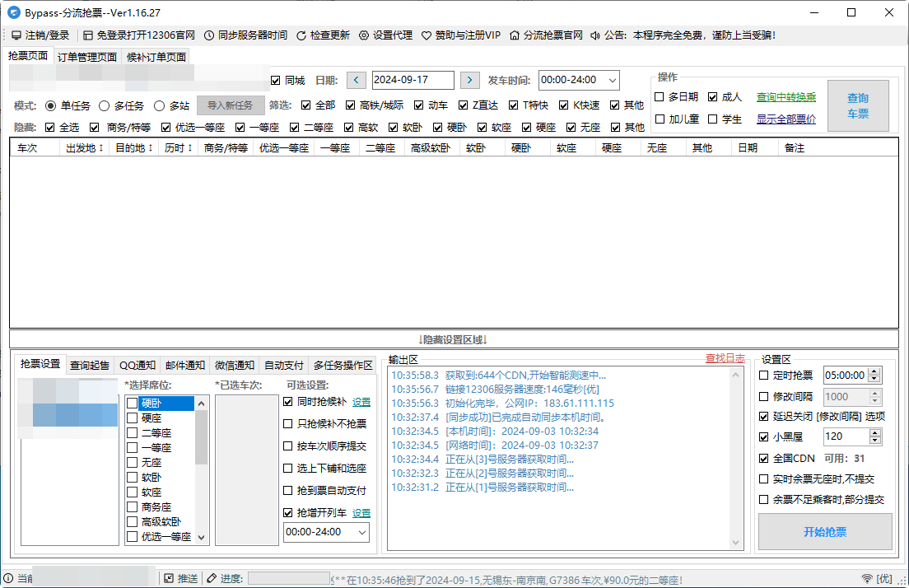Click the network [优] indicator in status bar
The width and height of the screenshot is (909, 588).
(883, 578)
